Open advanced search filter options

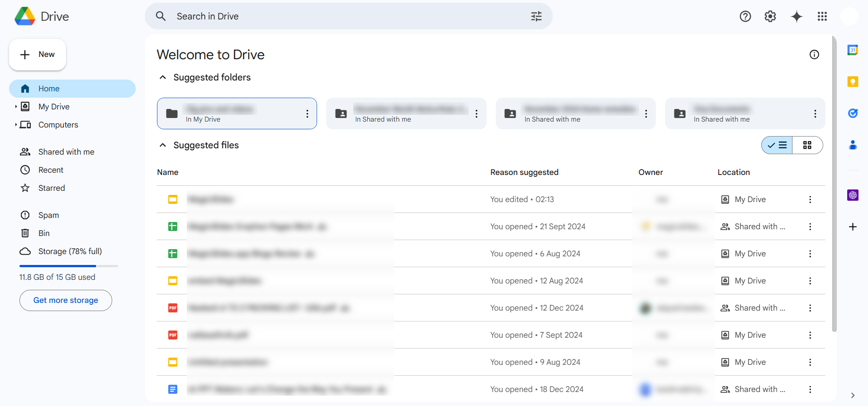(x=536, y=17)
